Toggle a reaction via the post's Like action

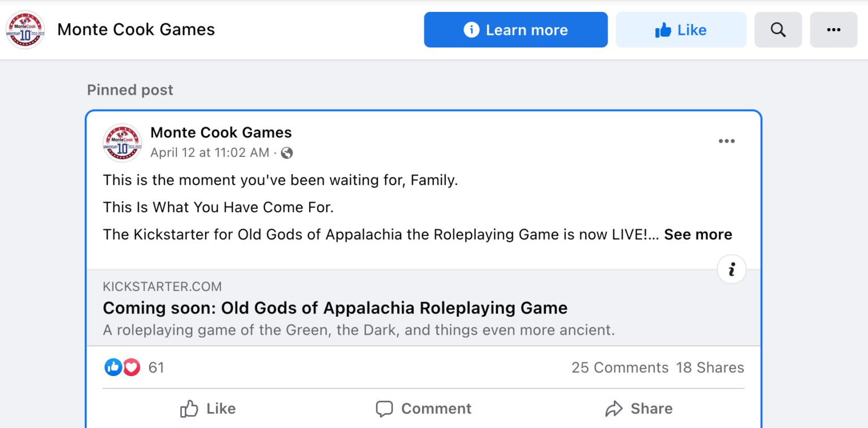coord(208,408)
